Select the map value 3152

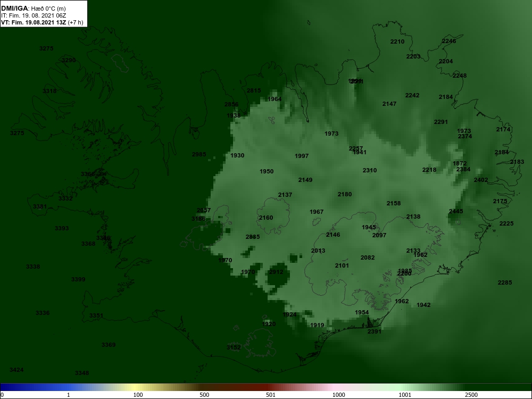pos(234,347)
